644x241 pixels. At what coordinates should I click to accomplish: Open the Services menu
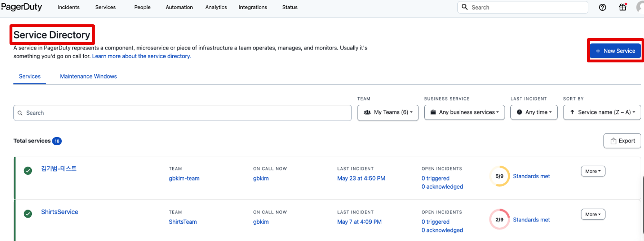(105, 7)
